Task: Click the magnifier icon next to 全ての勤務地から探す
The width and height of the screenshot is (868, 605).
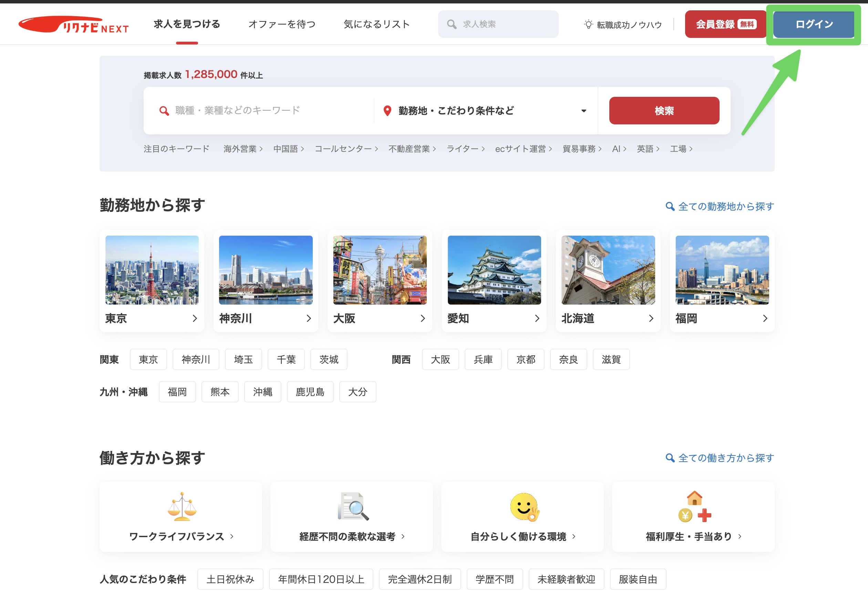Action: 670,206
